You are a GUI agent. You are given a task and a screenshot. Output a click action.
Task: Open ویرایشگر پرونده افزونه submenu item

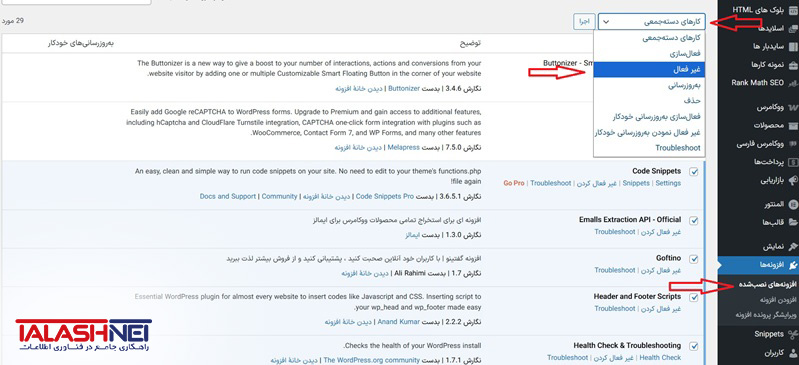(766, 315)
